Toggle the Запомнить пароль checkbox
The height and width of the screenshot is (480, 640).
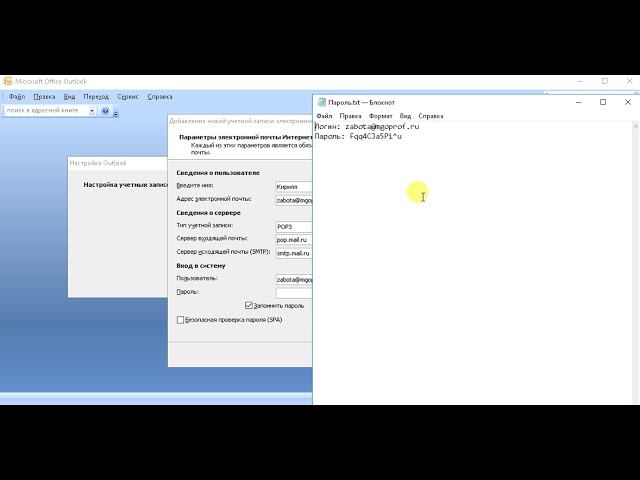[x=249, y=305]
